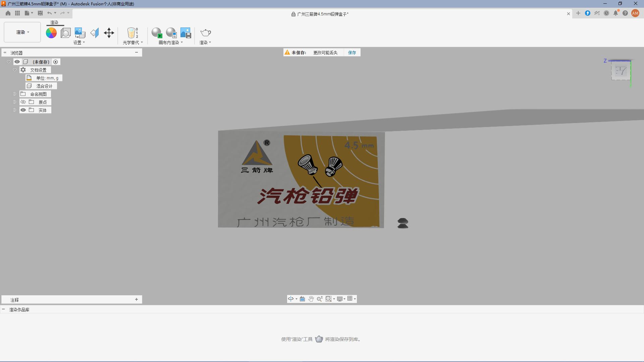Select the 命名视图 folder label

[x=39, y=94]
